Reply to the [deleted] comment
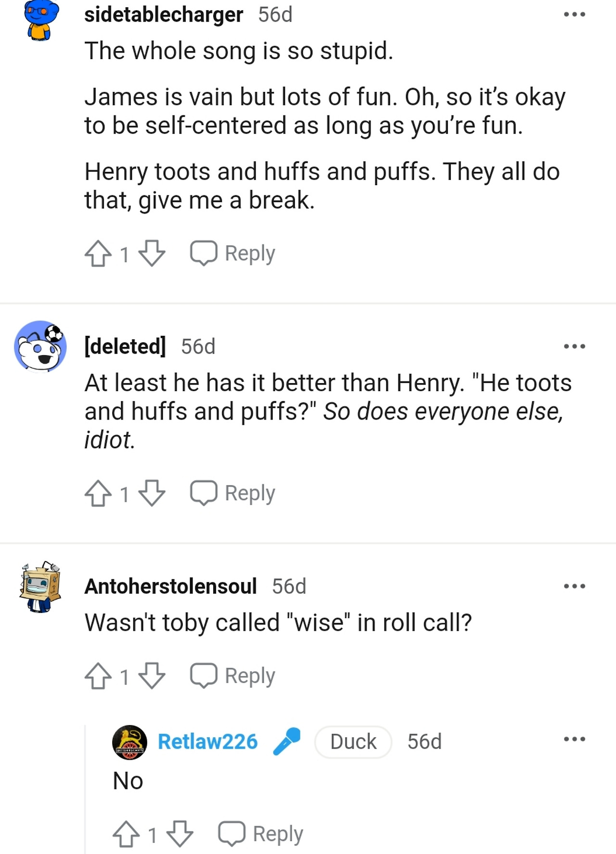 click(232, 493)
